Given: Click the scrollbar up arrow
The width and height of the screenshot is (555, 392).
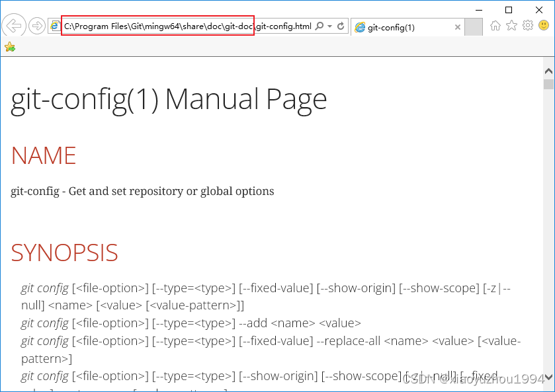Looking at the screenshot, I should click(548, 70).
